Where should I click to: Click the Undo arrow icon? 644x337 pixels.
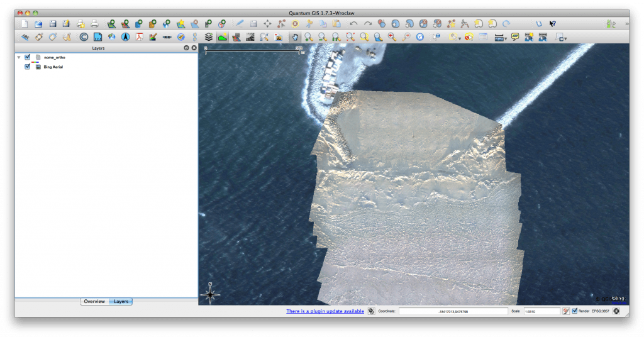click(353, 24)
